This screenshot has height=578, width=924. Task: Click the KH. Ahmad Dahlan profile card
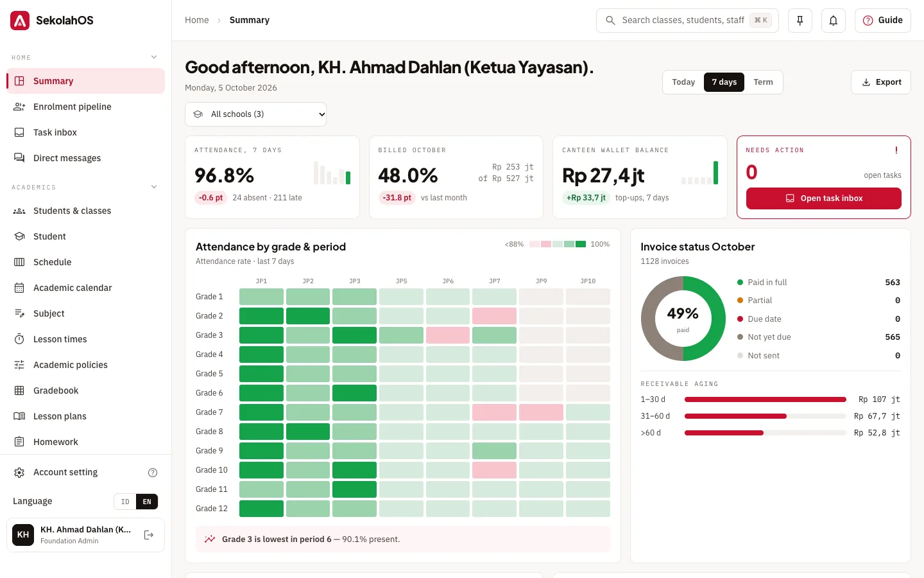(85, 535)
